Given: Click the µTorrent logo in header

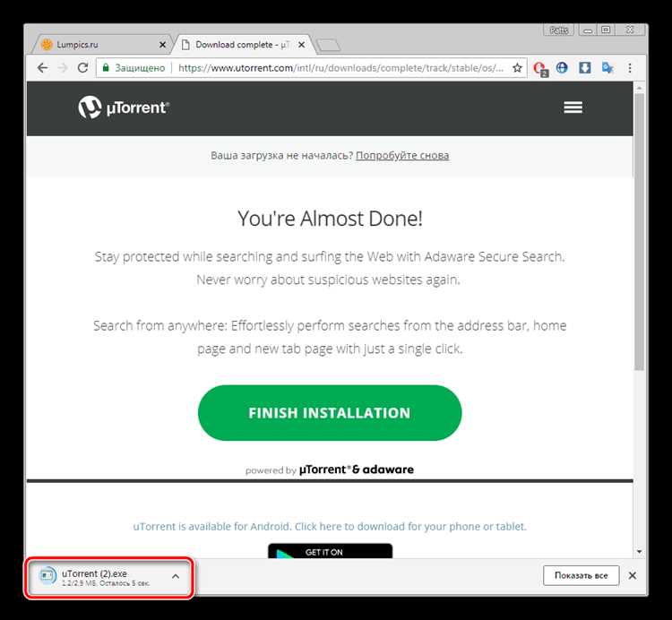Looking at the screenshot, I should coord(124,108).
